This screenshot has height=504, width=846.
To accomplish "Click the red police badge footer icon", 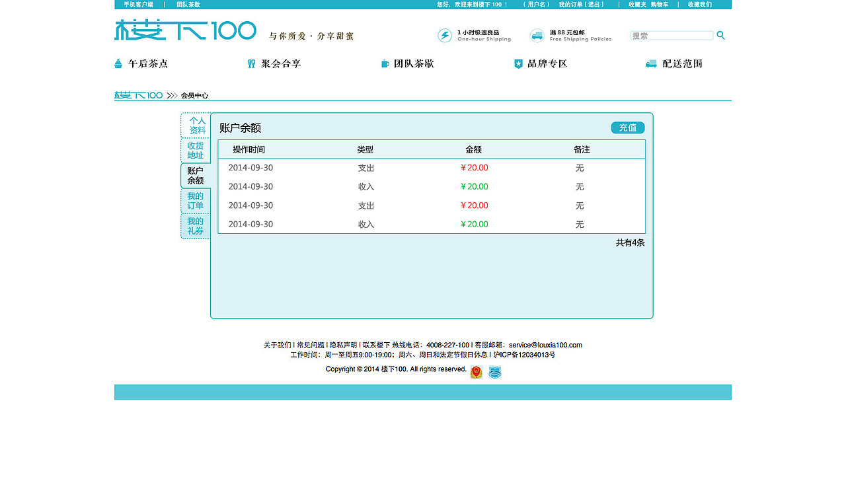I will [477, 373].
